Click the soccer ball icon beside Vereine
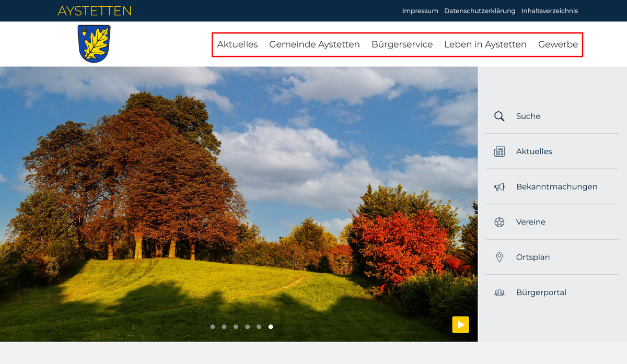This screenshot has height=364, width=627. (499, 222)
